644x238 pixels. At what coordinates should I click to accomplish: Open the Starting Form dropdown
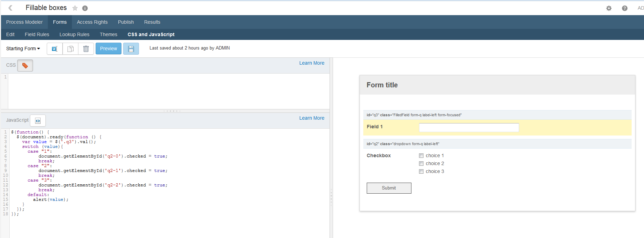[x=23, y=48]
